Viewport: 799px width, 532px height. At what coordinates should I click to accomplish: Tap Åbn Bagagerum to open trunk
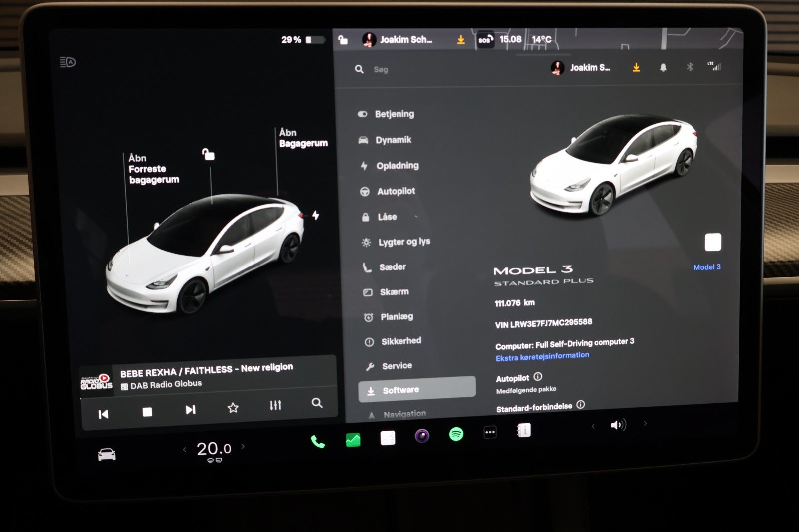302,138
